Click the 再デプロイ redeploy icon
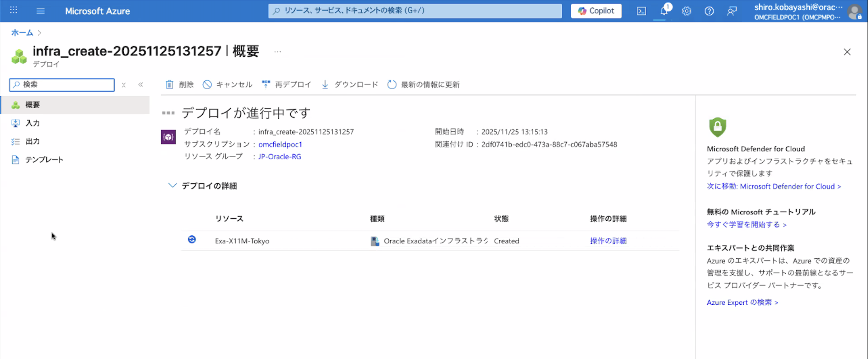The height and width of the screenshot is (359, 868). (x=266, y=84)
